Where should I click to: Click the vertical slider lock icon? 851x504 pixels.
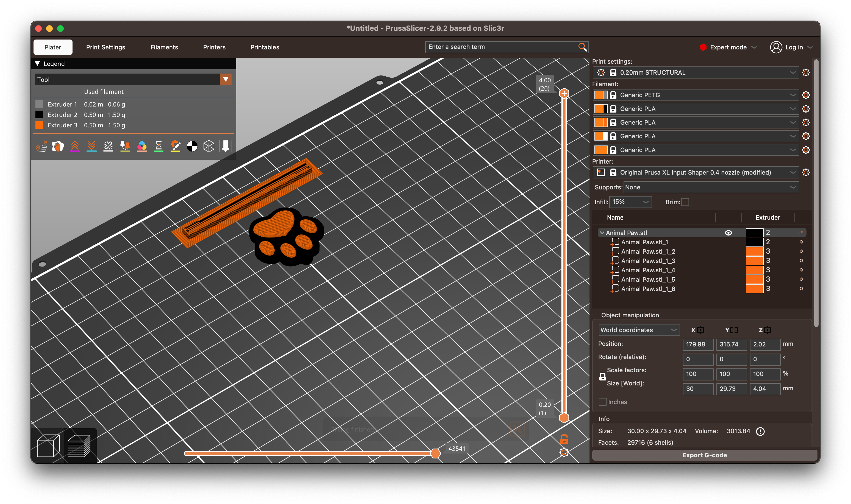pos(564,439)
